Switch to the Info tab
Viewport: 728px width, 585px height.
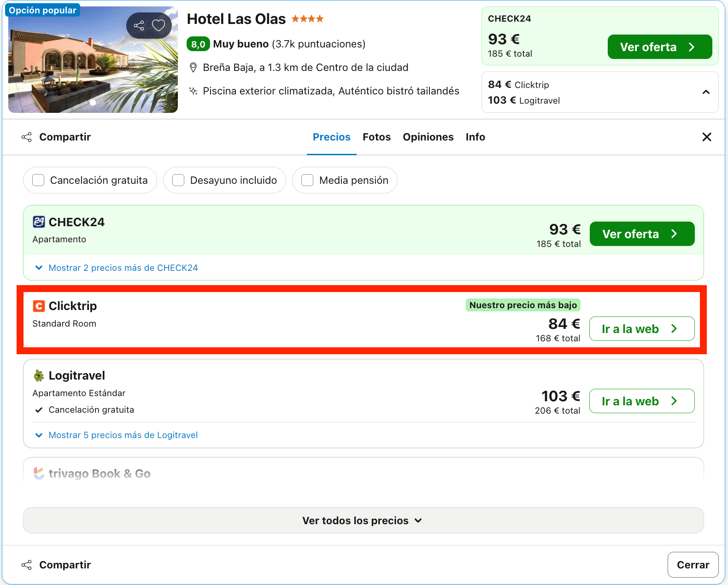click(x=475, y=137)
